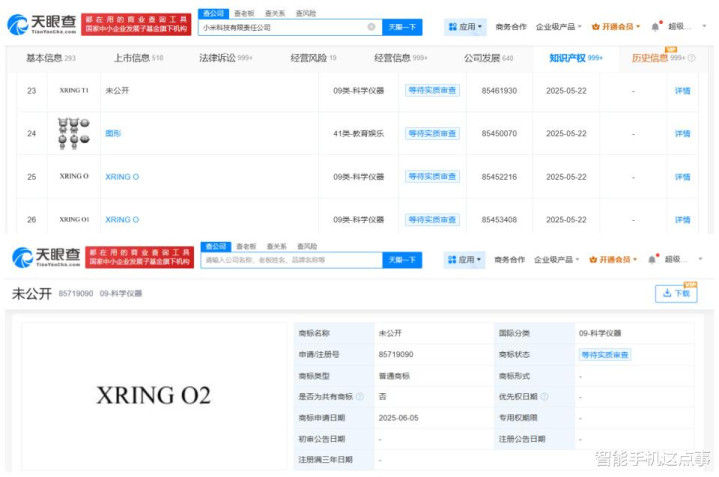Select the 经营信息 tab
719x477 pixels.
point(401,58)
